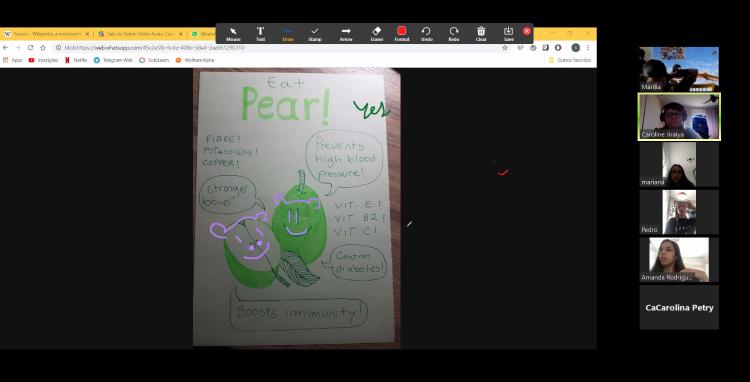The width and height of the screenshot is (750, 382).
Task: Clear annotations with the trash icon
Action: coord(481,34)
